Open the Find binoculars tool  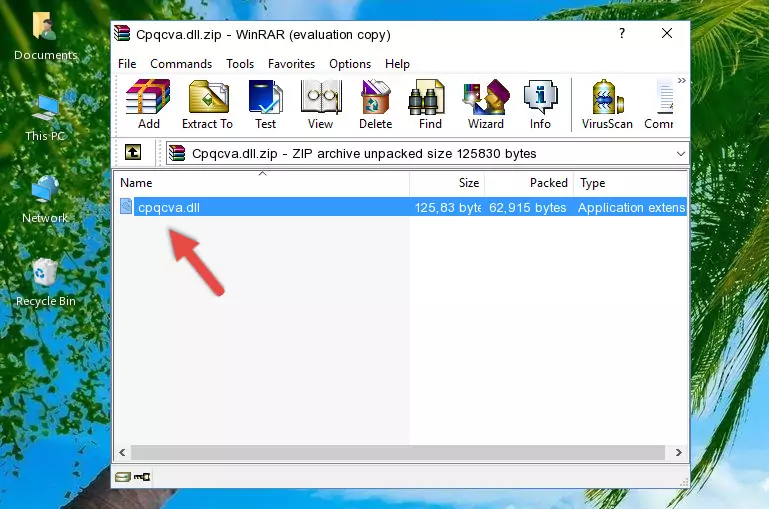[430, 104]
